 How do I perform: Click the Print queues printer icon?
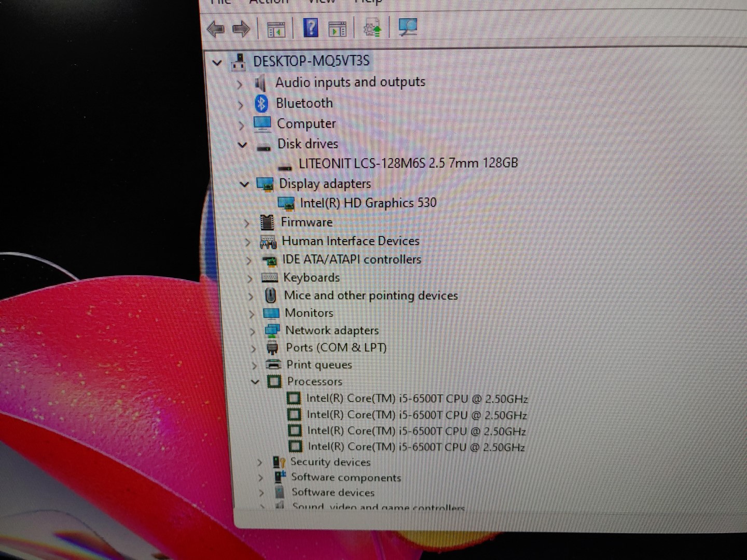[273, 365]
